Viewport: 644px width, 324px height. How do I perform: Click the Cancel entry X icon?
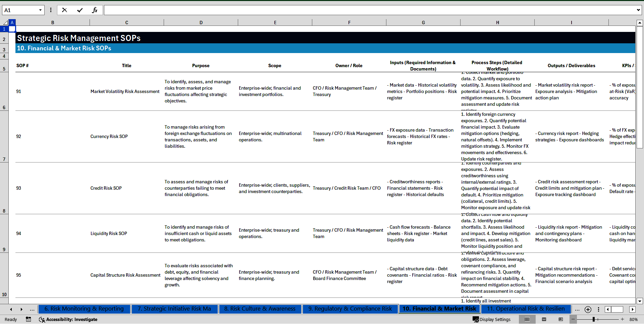(64, 10)
